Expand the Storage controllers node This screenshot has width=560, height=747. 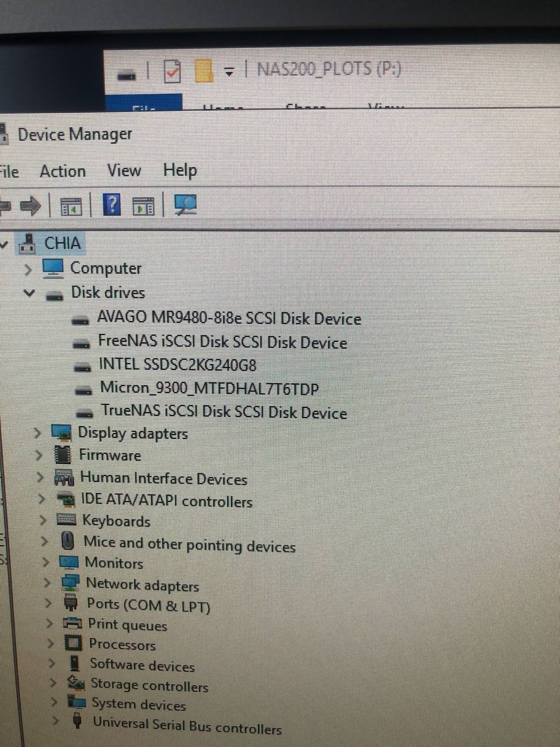coord(53,683)
